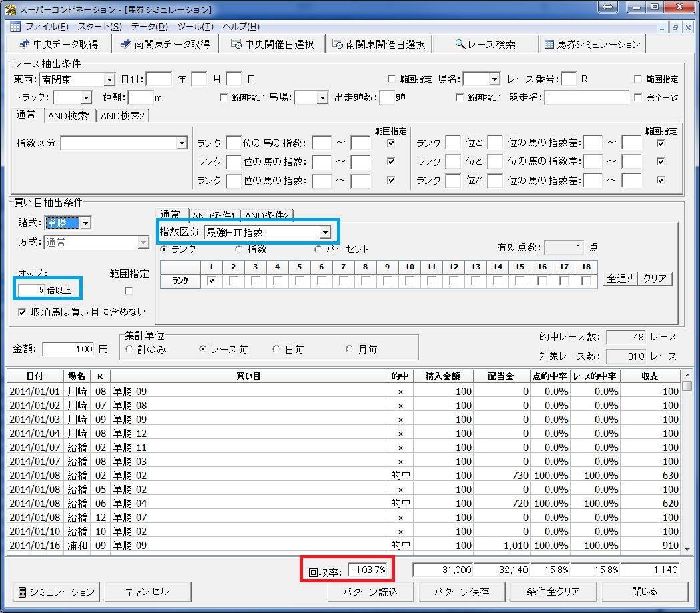Image resolution: width=700 pixels, height=613 pixels.
Task: Click the 中央開催日選択 calendar icon
Action: coord(236,44)
